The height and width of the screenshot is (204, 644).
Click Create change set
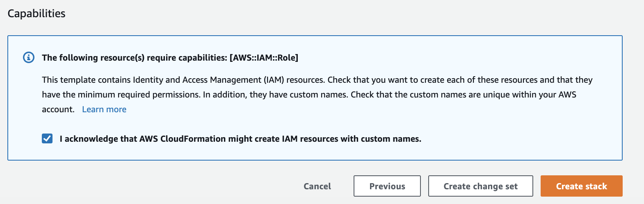tap(481, 186)
